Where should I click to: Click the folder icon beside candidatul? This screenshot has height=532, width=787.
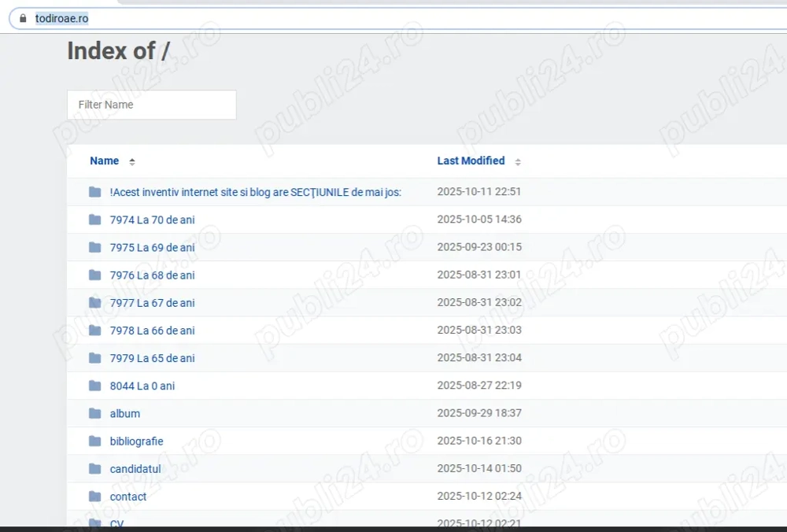click(x=94, y=468)
